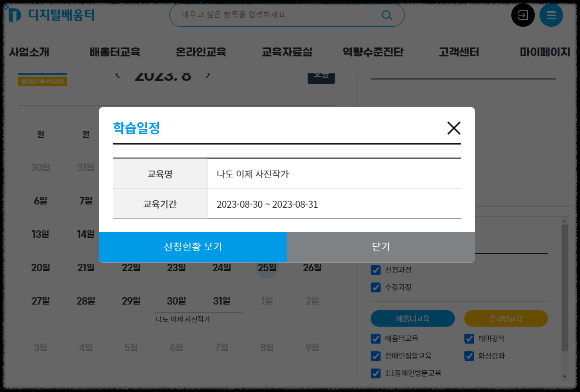Toggle 배움터교육 checkbox

click(375, 338)
